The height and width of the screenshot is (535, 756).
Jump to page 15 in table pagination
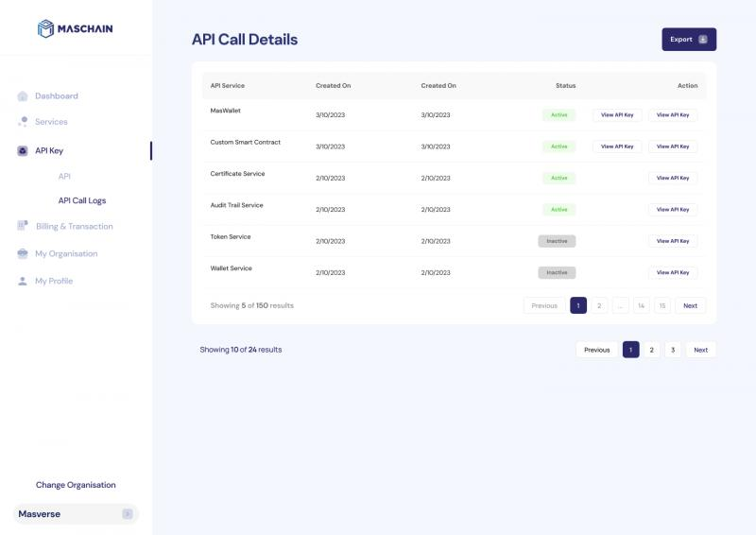662,305
